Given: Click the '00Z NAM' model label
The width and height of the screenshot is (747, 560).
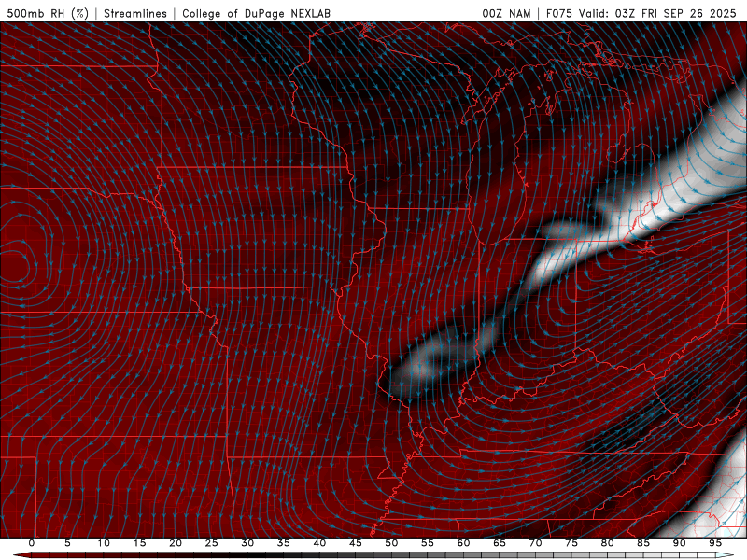Looking at the screenshot, I should [x=506, y=13].
